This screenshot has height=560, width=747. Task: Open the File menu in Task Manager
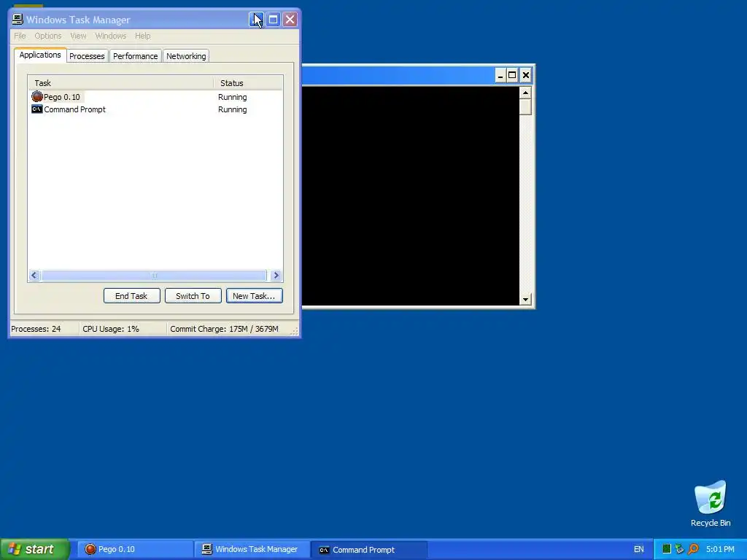[20, 36]
